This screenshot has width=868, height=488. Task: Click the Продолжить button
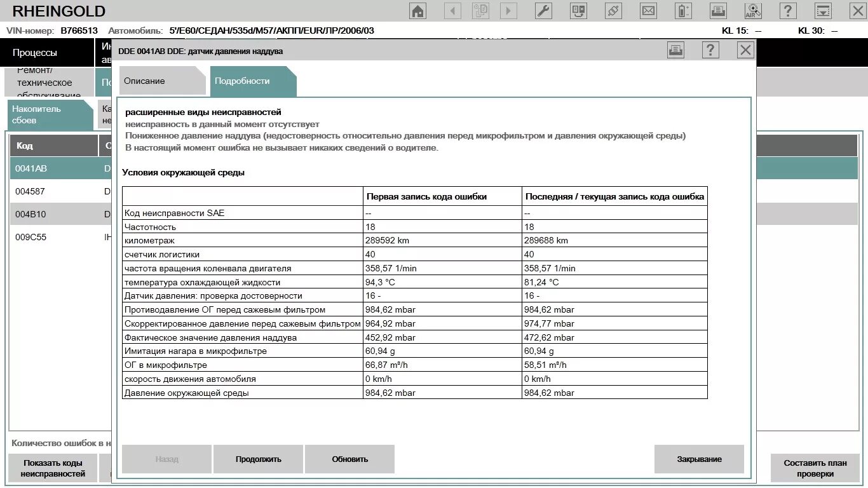[x=259, y=459]
